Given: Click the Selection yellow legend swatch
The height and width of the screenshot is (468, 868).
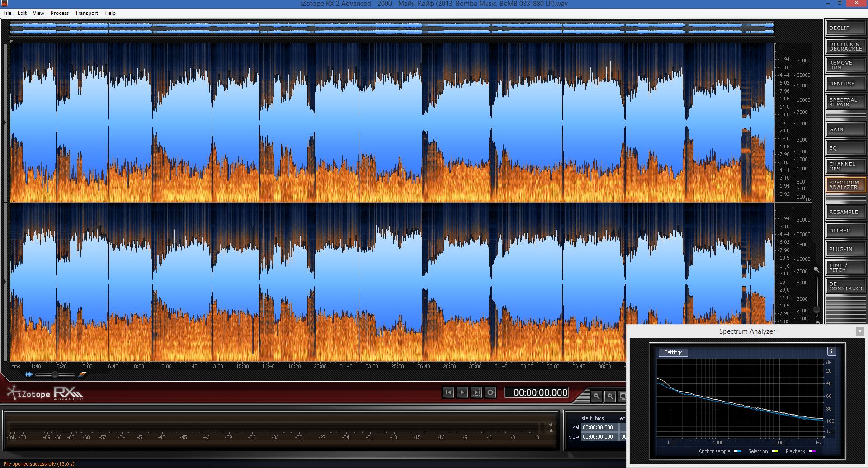Looking at the screenshot, I should click(775, 451).
